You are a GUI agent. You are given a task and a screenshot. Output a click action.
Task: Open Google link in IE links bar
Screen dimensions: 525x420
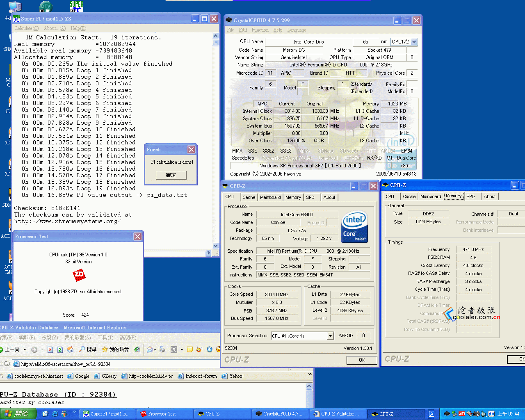point(78,376)
